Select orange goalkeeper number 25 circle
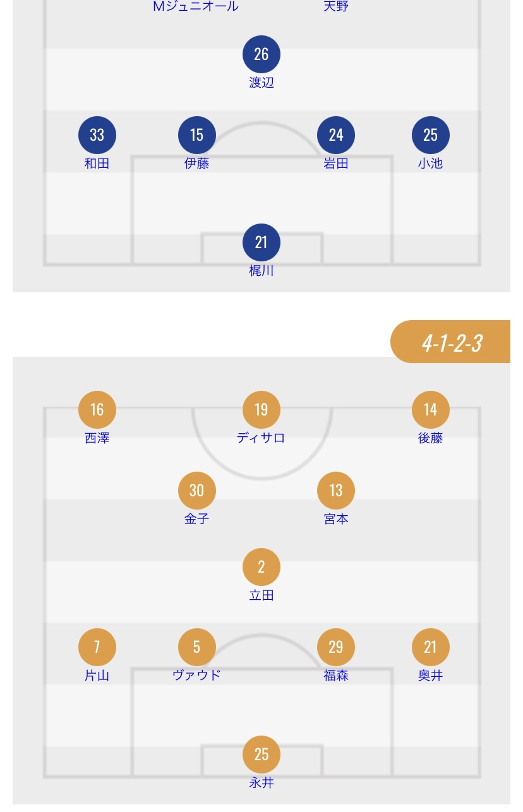The image size is (523, 812). pyautogui.click(x=261, y=755)
